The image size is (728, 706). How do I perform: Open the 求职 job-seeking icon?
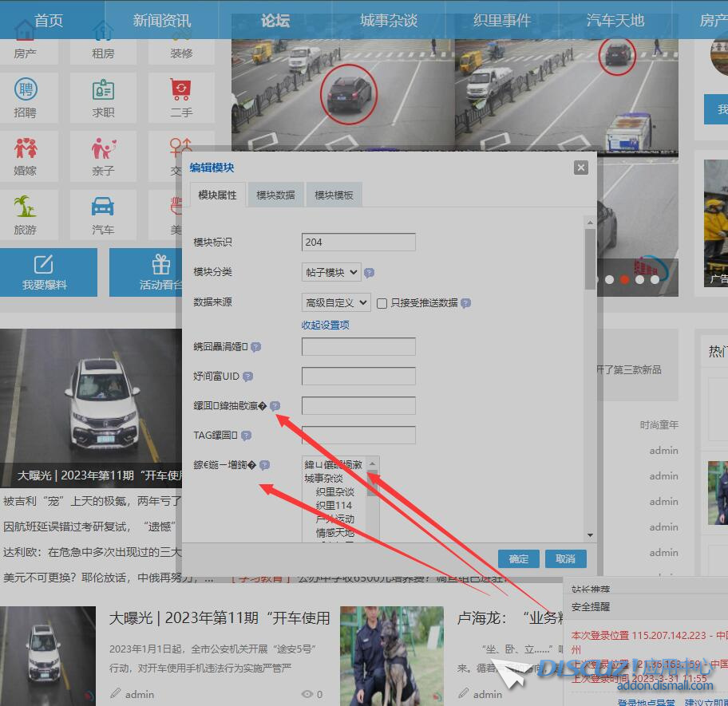pyautogui.click(x=103, y=89)
